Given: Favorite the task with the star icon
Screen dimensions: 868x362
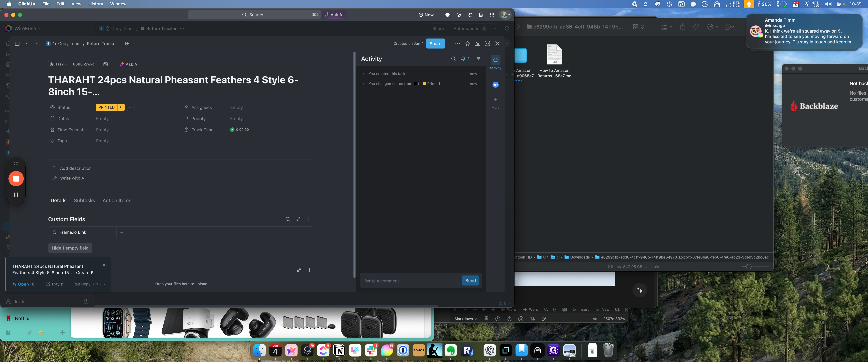Looking at the screenshot, I should point(467,43).
